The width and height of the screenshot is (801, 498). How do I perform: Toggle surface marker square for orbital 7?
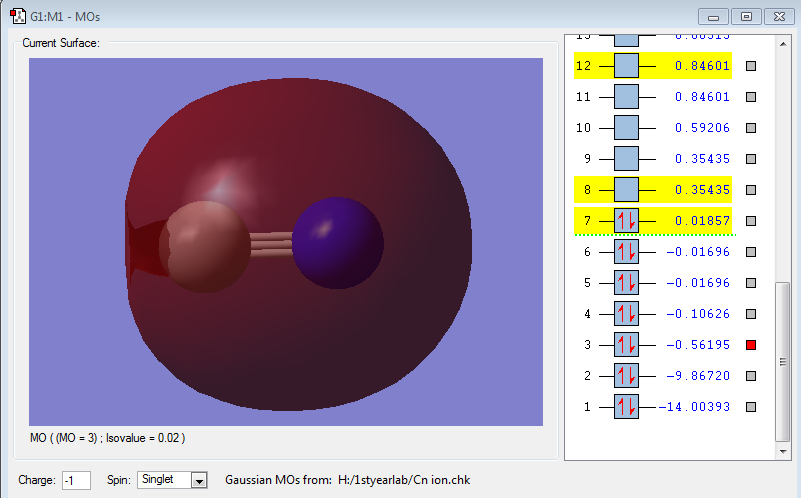751,221
